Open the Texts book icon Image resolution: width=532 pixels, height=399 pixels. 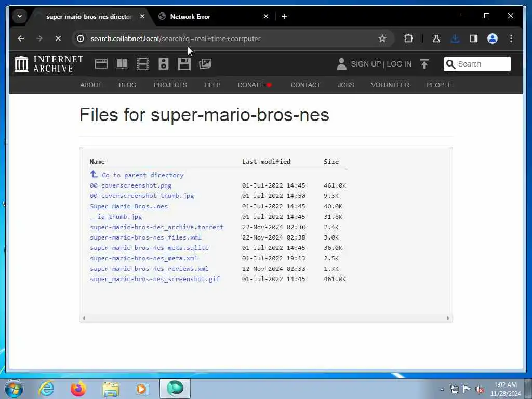[x=122, y=64]
